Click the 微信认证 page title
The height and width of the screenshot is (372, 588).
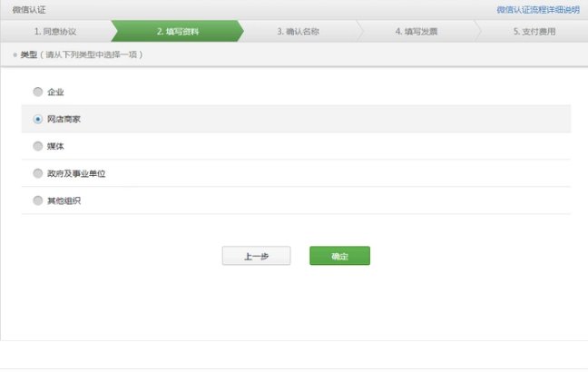(x=29, y=9)
